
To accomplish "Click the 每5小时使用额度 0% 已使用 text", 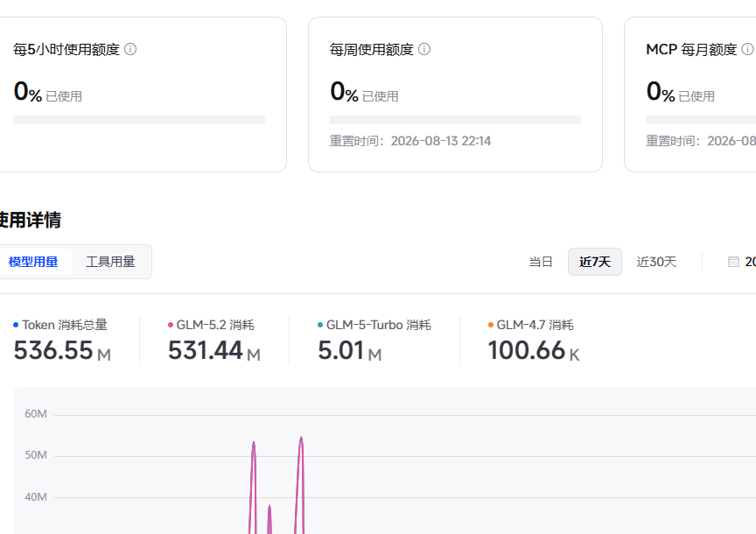I will (48, 92).
